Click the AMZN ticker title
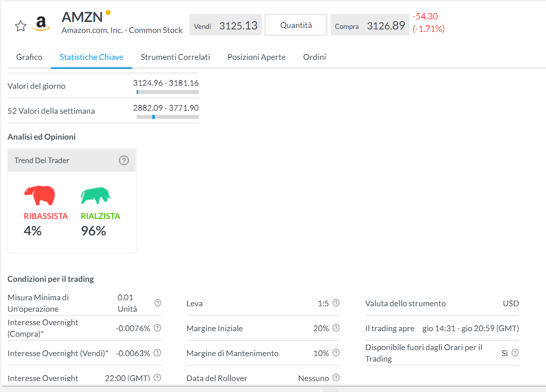This screenshot has height=392, width=546. click(x=82, y=17)
